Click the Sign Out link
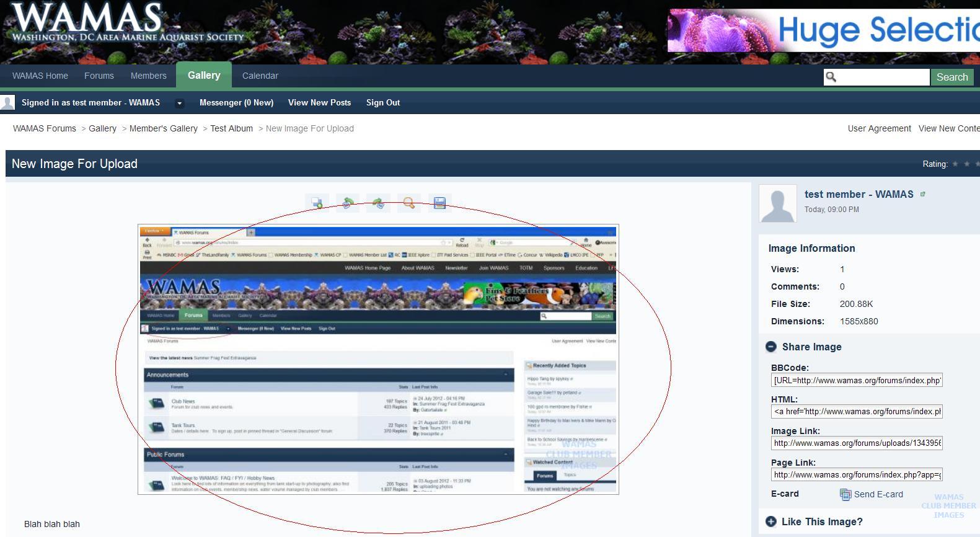 pyautogui.click(x=383, y=102)
